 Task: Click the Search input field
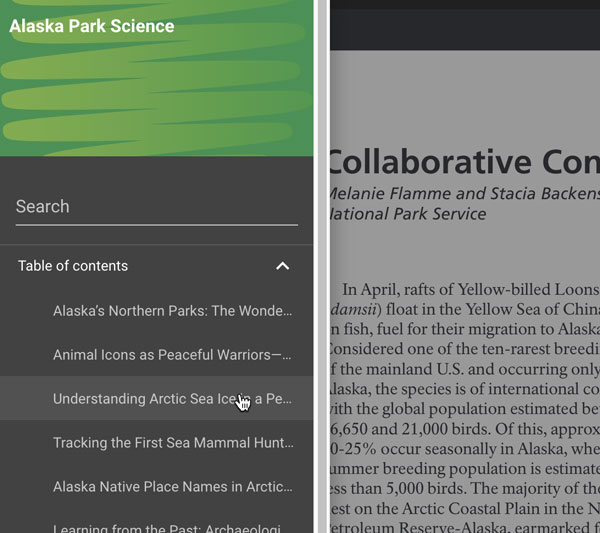pyautogui.click(x=156, y=207)
